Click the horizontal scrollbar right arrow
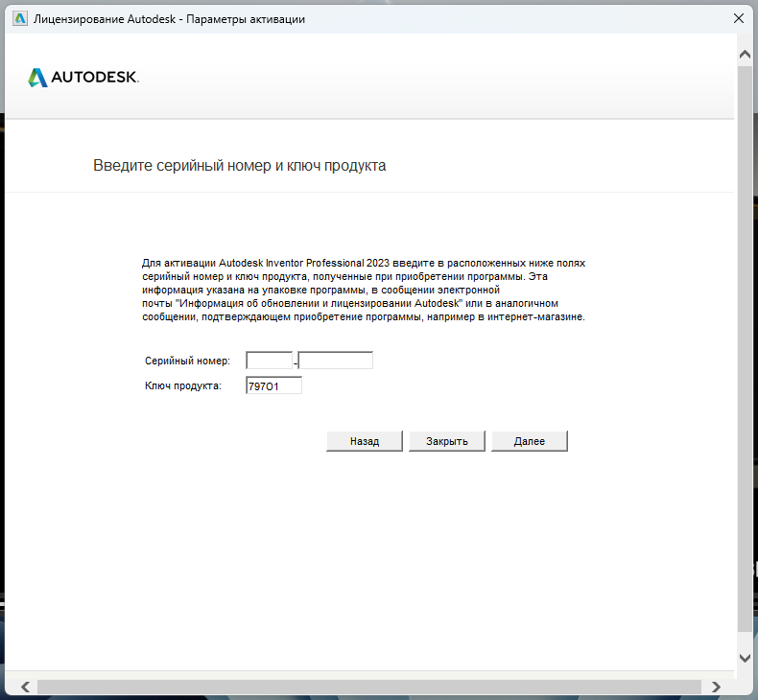758x700 pixels. (716, 687)
